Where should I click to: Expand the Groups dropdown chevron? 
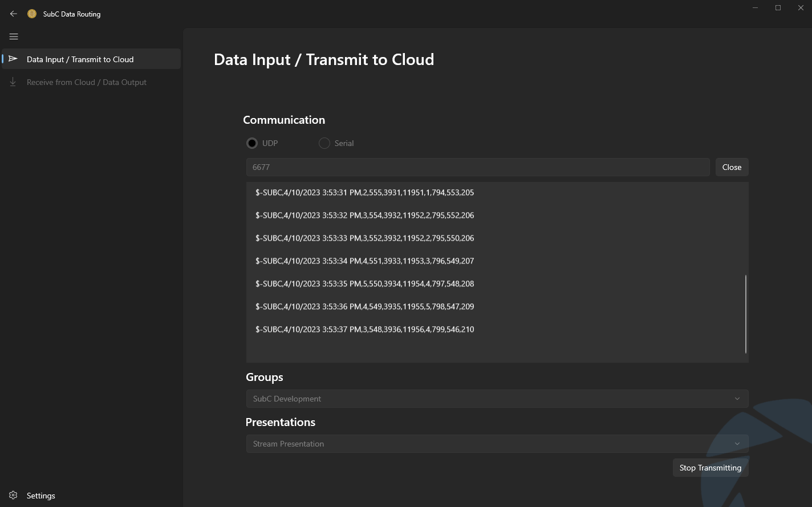737,399
